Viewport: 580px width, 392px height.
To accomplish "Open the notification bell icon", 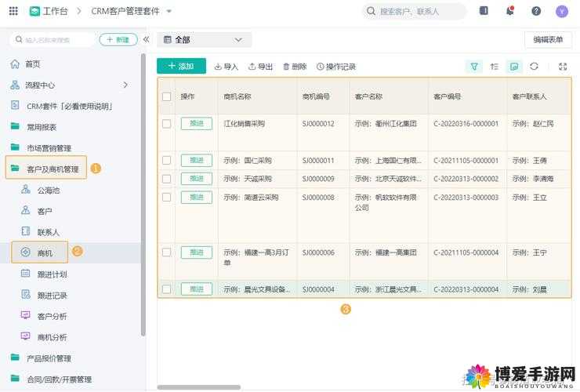I will pyautogui.click(x=510, y=11).
